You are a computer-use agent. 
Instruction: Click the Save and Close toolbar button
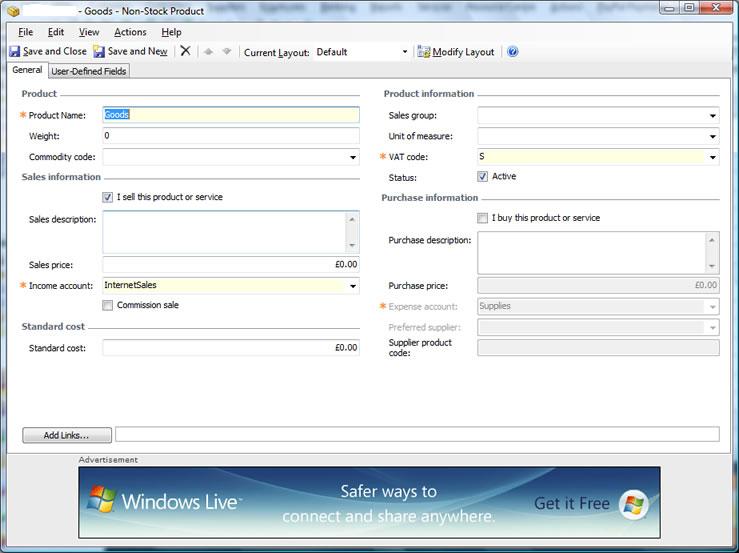(48, 51)
